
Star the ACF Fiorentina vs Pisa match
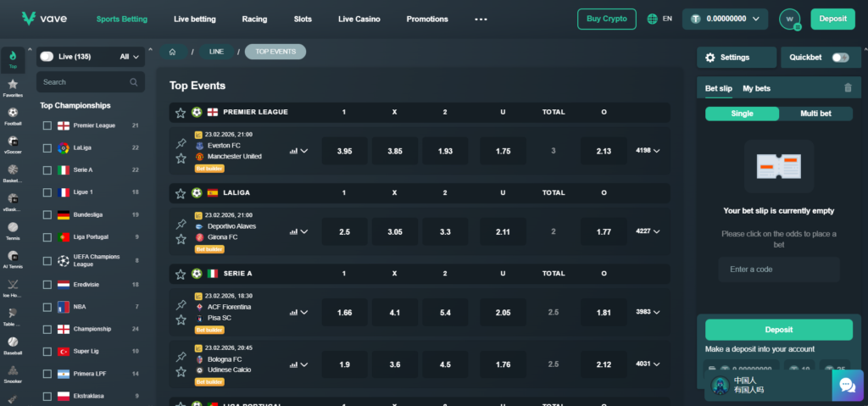[x=181, y=320]
